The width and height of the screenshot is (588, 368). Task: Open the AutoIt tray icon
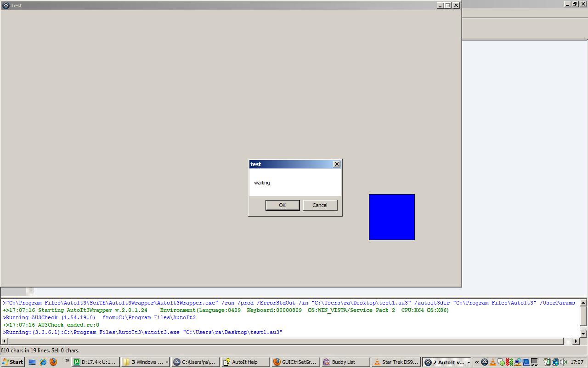[x=485, y=362]
